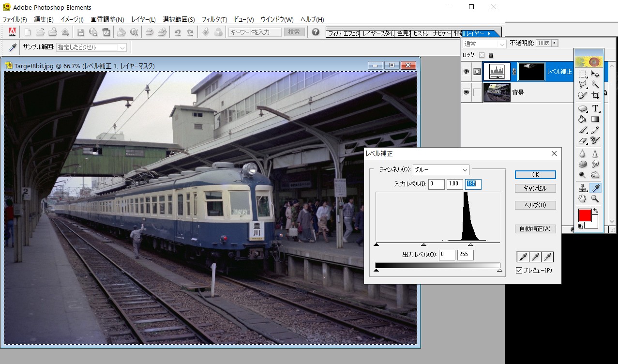618x364 pixels.
Task: Pick the gray point eyedropper in Levels
Action: coord(535,257)
